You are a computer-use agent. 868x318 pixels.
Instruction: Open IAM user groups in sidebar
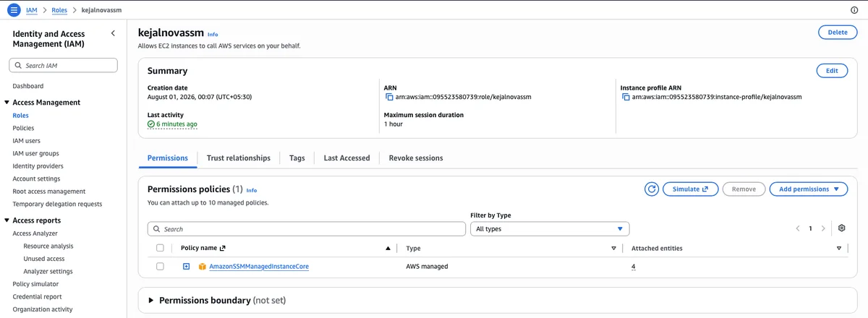[36, 153]
